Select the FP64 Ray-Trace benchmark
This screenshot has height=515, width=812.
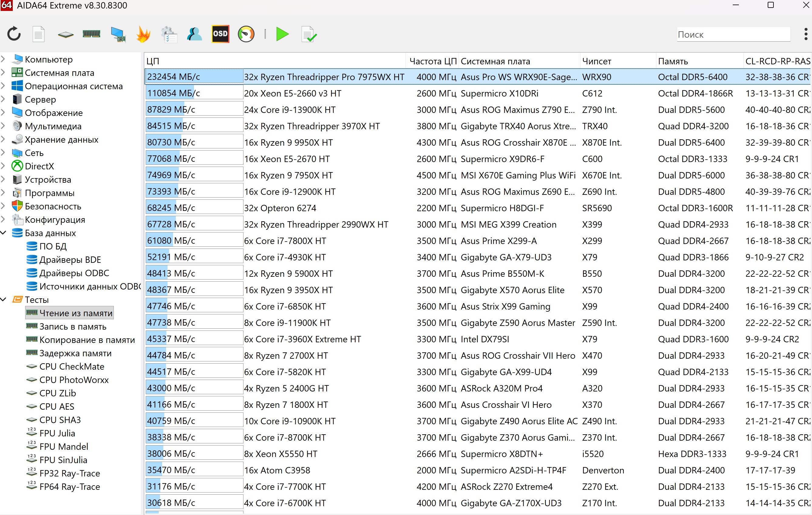[x=70, y=487]
